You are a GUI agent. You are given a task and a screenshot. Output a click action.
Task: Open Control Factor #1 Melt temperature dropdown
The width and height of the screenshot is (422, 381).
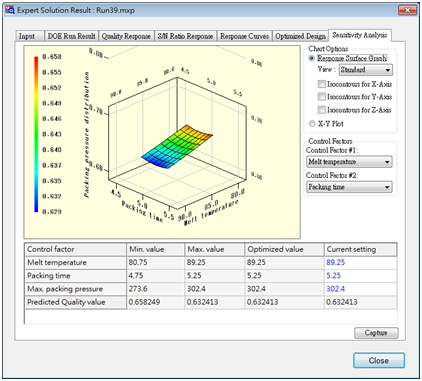[349, 162]
